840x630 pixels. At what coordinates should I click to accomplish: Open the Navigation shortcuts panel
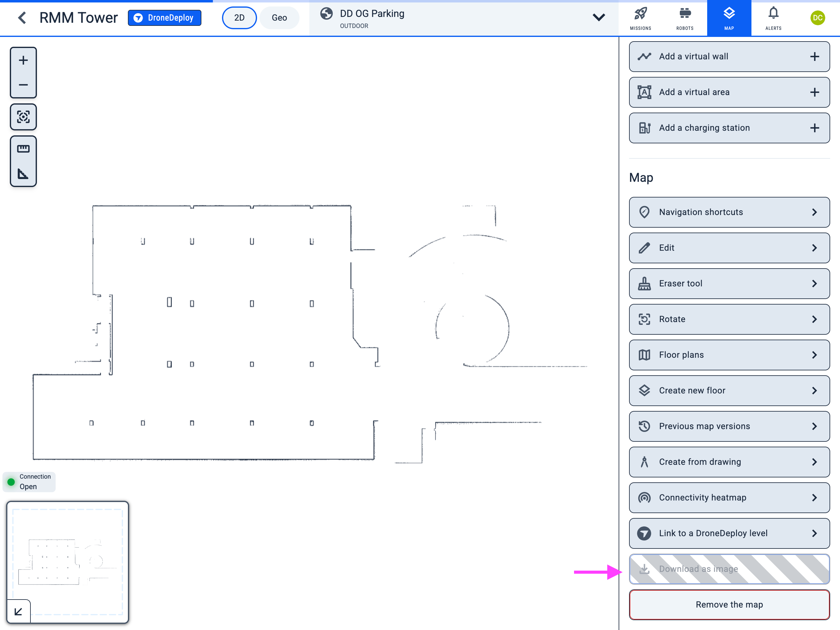click(x=729, y=212)
